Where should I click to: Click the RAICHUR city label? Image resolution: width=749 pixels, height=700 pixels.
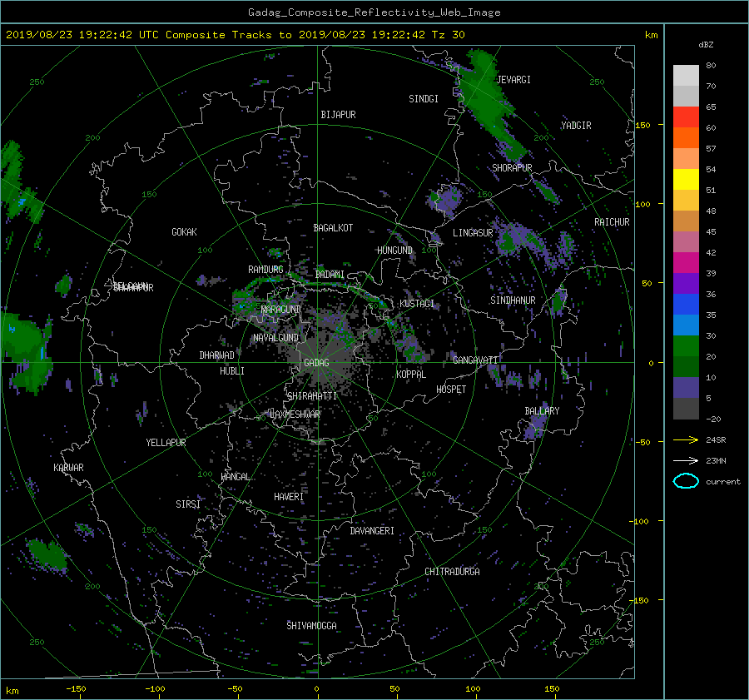[612, 222]
